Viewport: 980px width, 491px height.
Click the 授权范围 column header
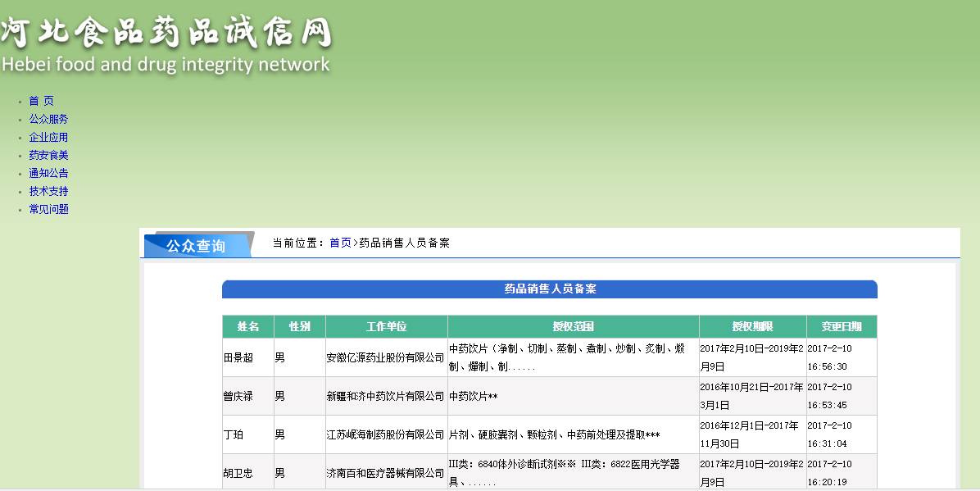point(574,326)
